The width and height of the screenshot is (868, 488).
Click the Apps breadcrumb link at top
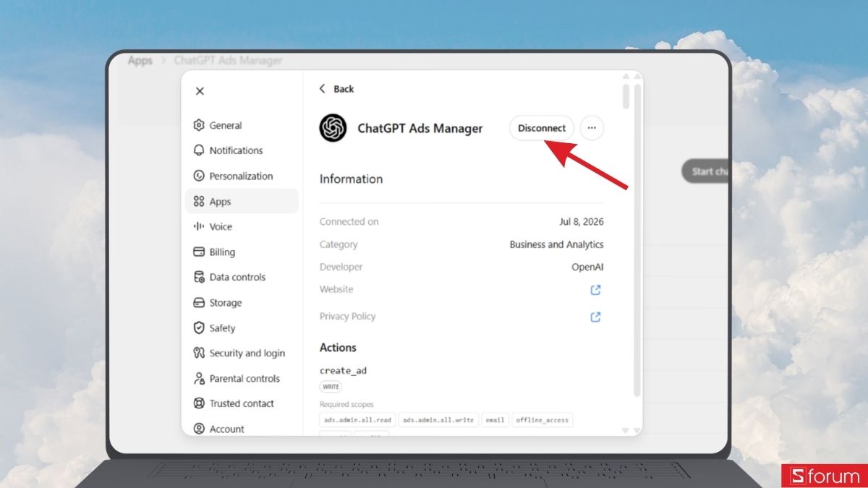[x=140, y=61]
